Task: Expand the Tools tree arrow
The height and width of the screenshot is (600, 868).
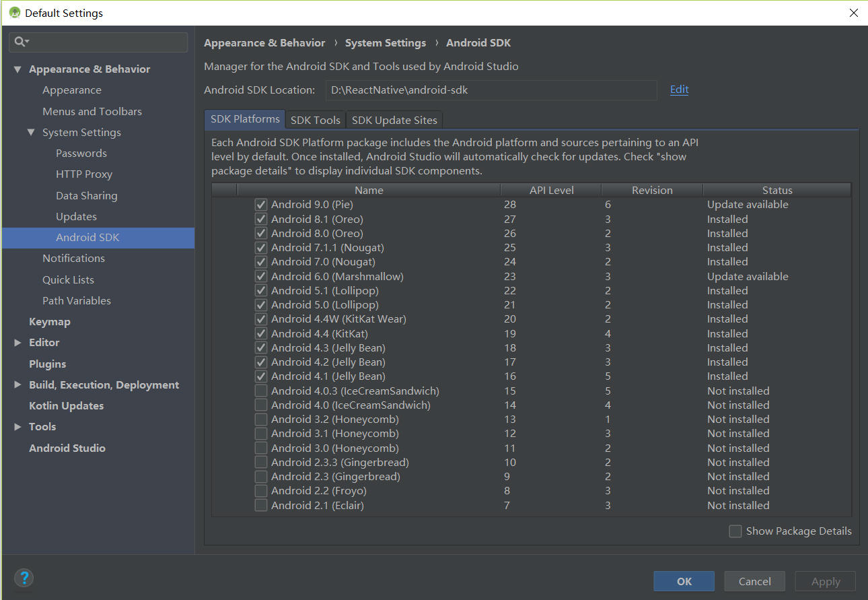Action: click(17, 427)
